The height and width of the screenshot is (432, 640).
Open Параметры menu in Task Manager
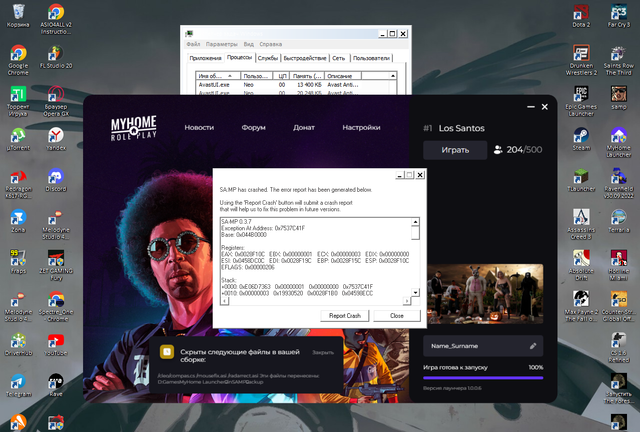tap(222, 44)
